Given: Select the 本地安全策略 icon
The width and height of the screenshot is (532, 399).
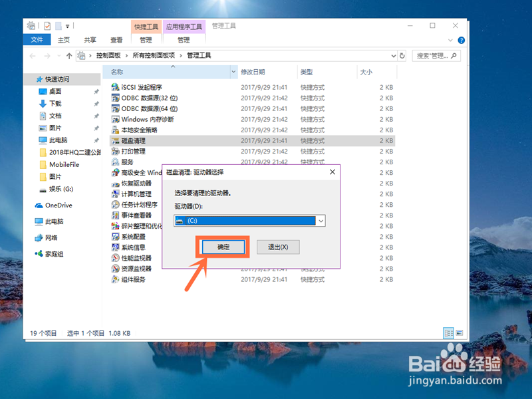Looking at the screenshot, I should pos(115,130).
